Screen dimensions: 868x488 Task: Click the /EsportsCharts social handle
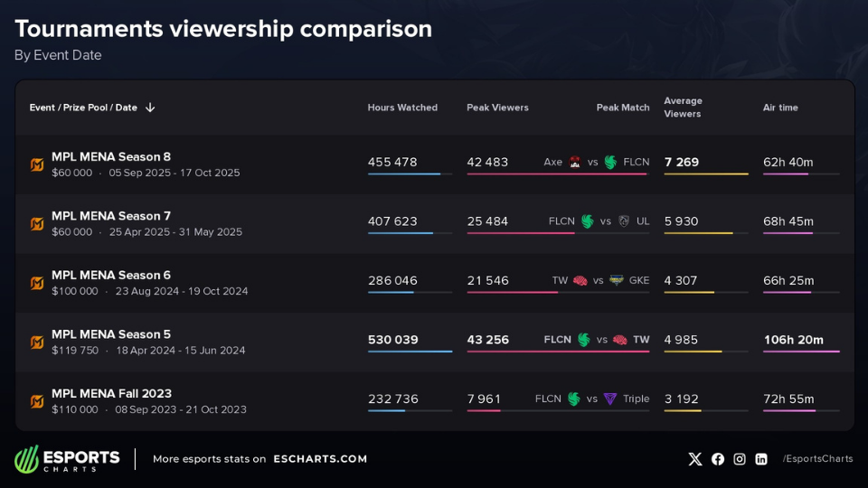tap(817, 459)
